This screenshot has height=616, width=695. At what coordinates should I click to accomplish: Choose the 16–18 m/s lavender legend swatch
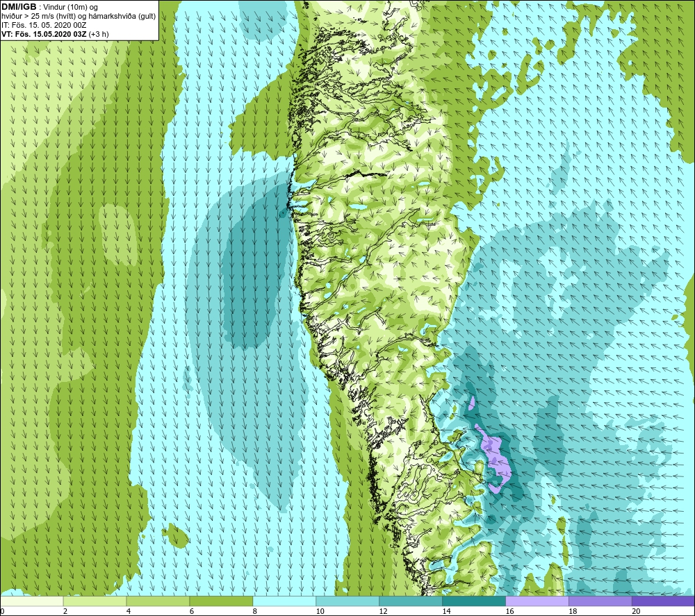click(537, 601)
